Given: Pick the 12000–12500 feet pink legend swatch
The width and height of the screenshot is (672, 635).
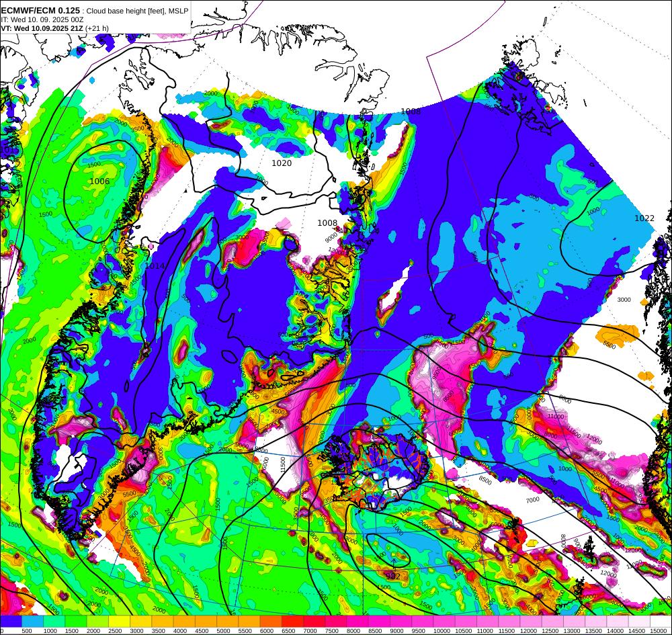Looking at the screenshot, I should coord(531,622).
